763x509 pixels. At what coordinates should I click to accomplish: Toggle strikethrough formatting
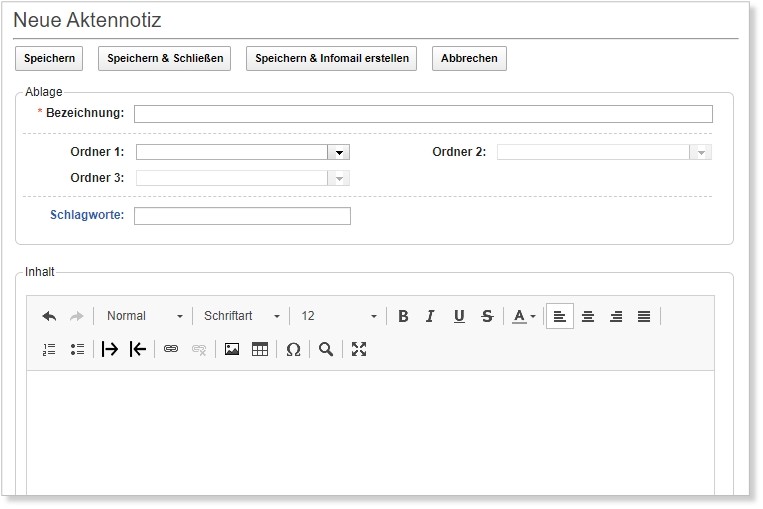487,316
